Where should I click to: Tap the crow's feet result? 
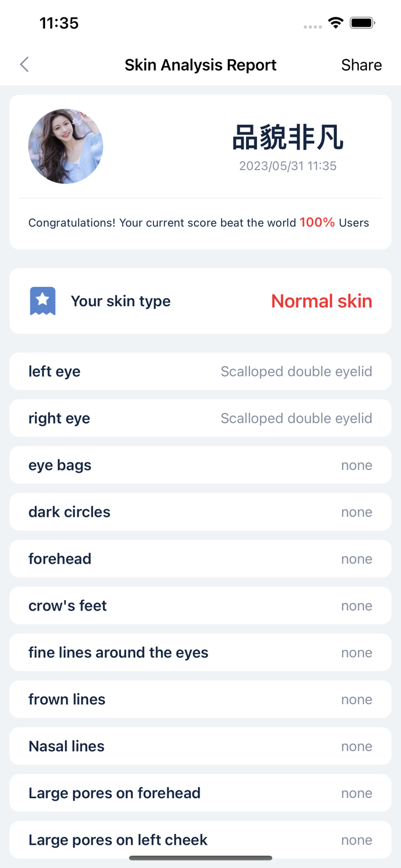point(200,605)
